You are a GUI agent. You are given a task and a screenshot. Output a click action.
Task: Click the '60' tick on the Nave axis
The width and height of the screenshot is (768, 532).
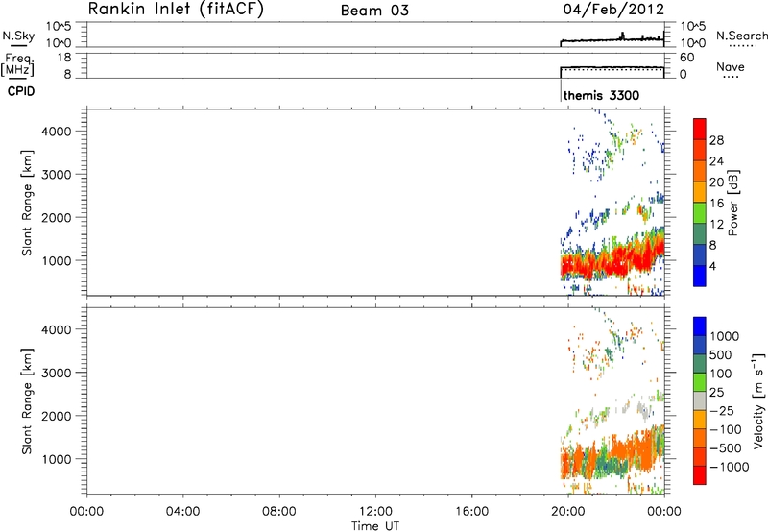686,58
